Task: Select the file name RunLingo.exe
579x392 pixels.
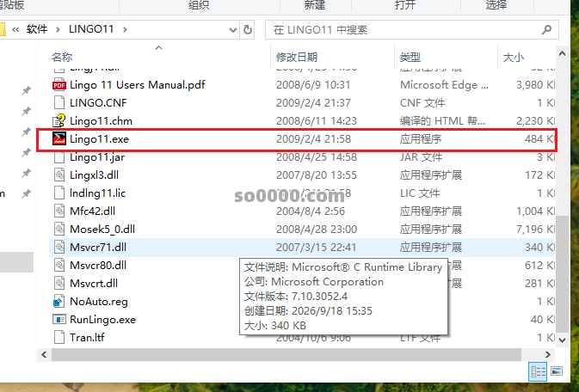Action: [x=102, y=320]
